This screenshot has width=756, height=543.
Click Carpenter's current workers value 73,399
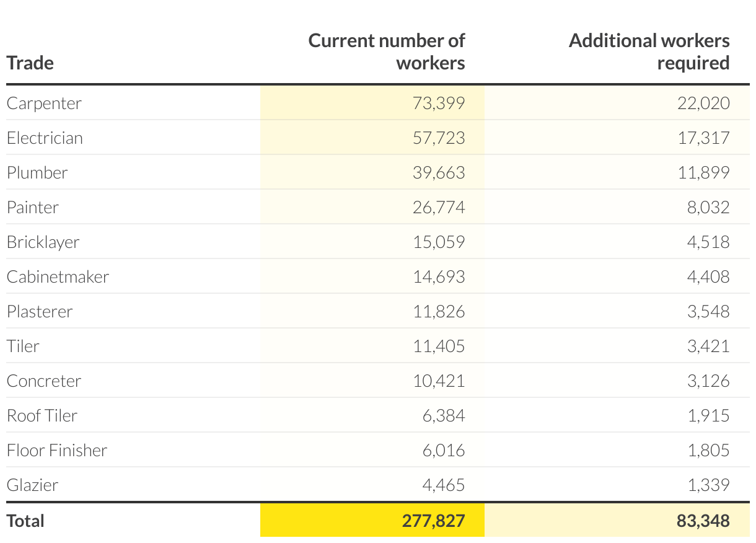(x=439, y=104)
